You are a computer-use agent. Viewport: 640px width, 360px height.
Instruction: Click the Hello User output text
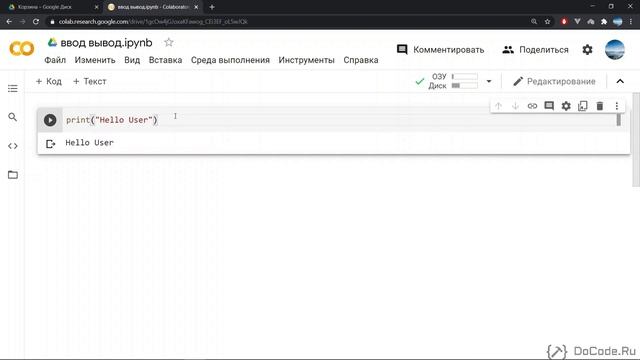89,143
